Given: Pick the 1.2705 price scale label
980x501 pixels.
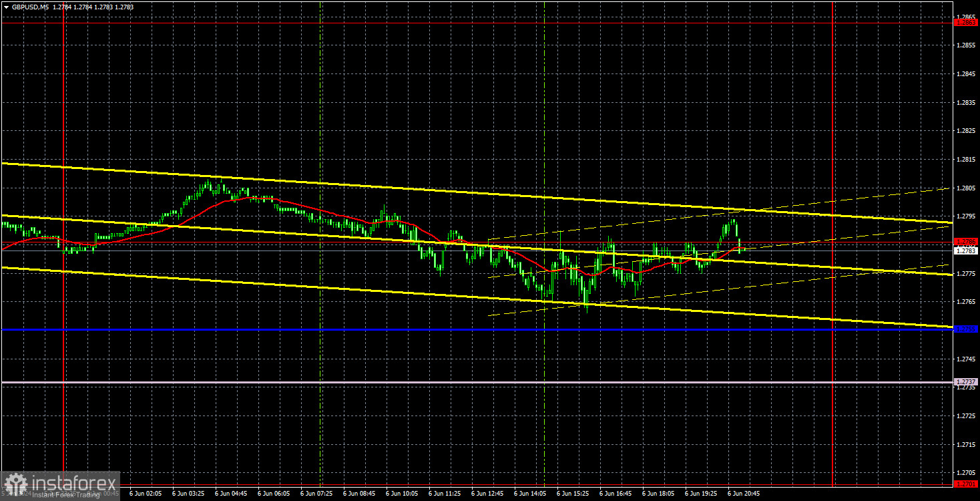Looking at the screenshot, I should (x=966, y=473).
